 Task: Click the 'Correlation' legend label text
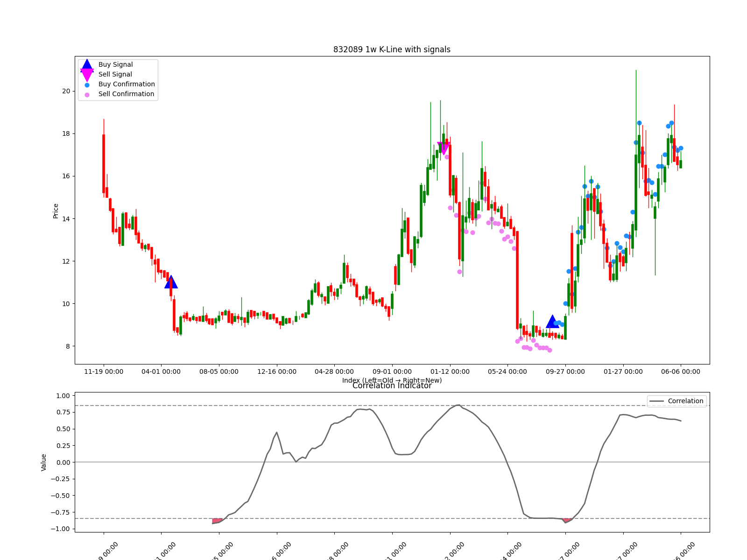685,401
